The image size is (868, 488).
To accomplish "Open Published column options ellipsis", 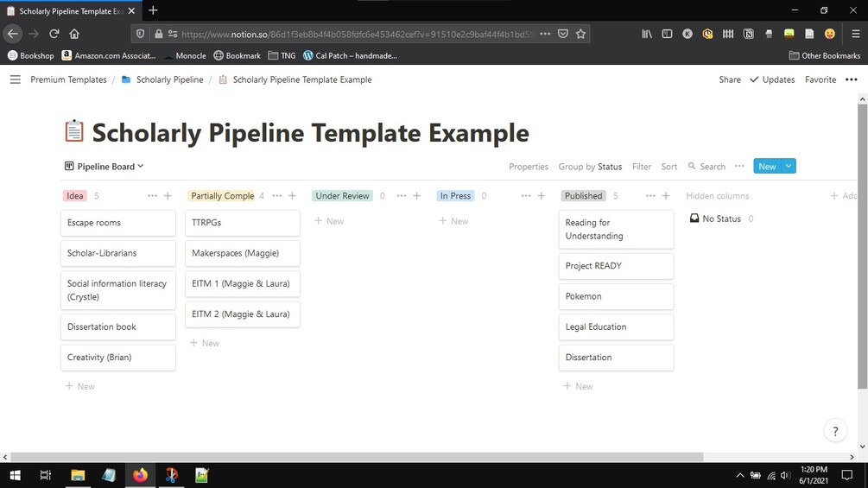I will coord(650,196).
